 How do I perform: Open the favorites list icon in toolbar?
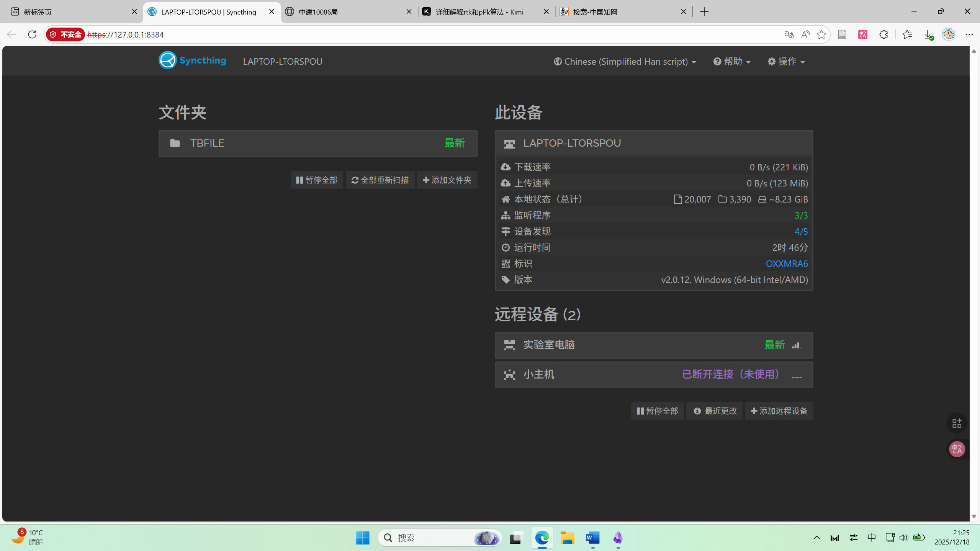[907, 34]
